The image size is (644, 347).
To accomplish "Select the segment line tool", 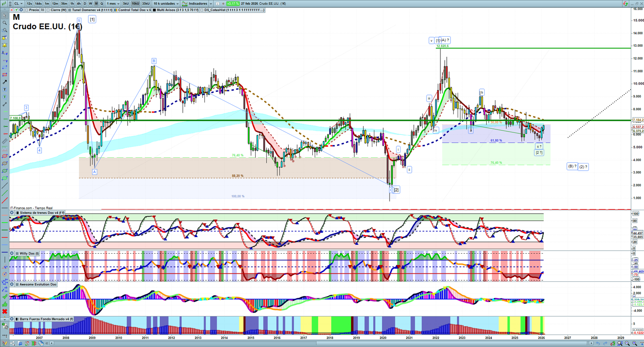I will [x=4, y=104].
